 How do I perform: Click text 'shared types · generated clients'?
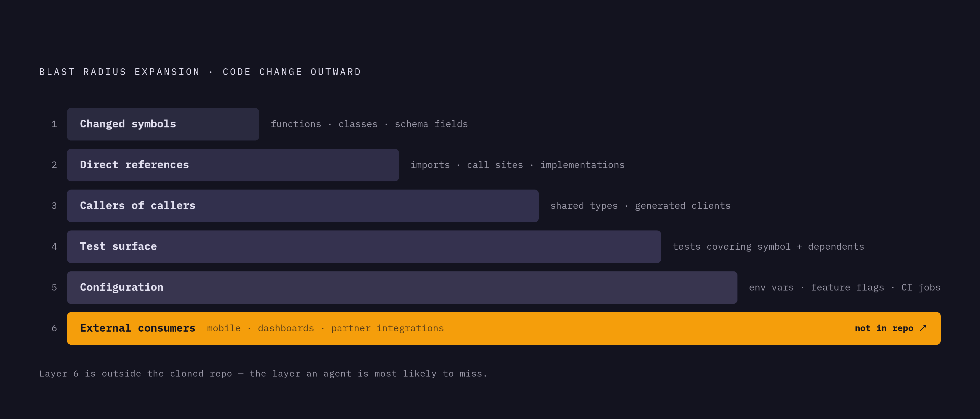640,206
